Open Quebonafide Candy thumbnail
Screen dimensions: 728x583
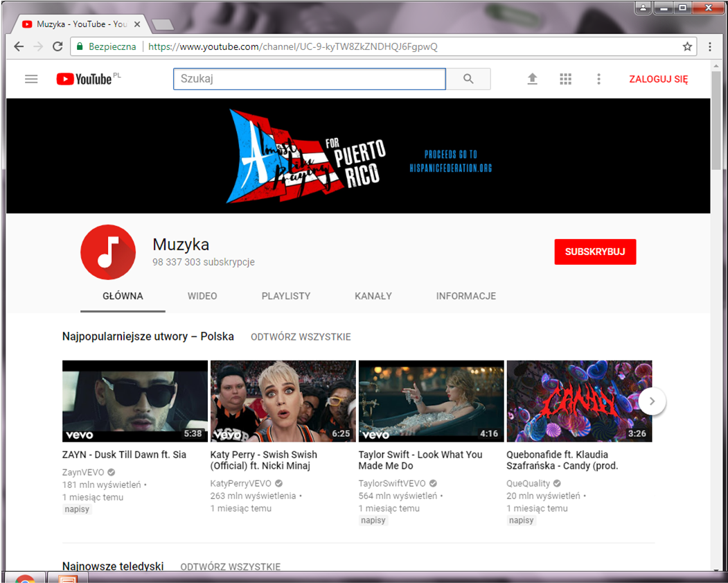580,401
